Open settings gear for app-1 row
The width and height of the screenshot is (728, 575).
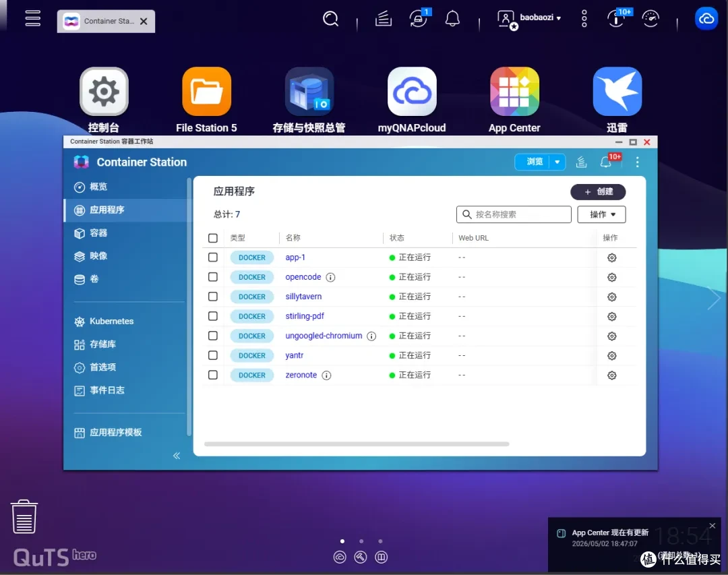tap(612, 258)
